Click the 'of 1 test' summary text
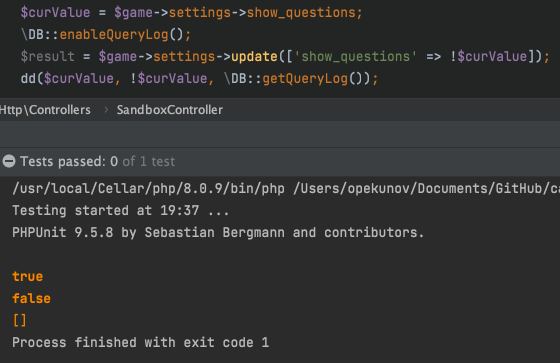Screen dimensions: 560x363 click(x=149, y=161)
